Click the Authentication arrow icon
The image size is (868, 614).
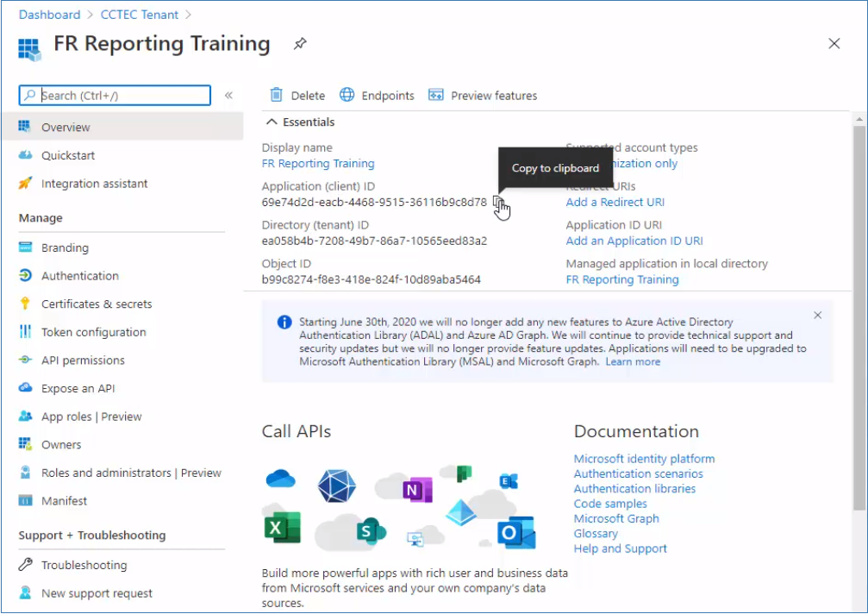(x=26, y=275)
